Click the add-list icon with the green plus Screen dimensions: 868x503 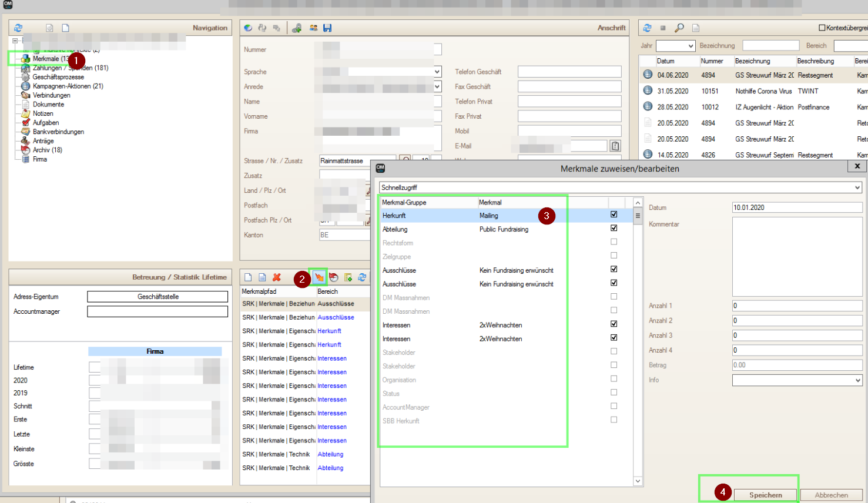coord(348,277)
